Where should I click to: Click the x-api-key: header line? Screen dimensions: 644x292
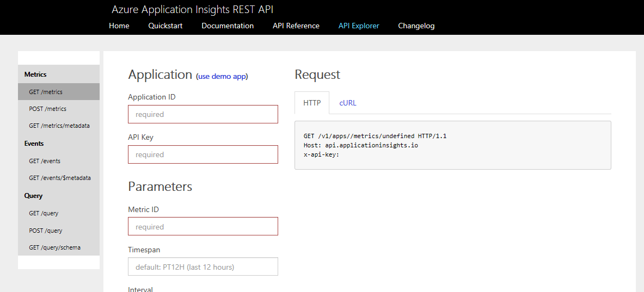coord(321,154)
